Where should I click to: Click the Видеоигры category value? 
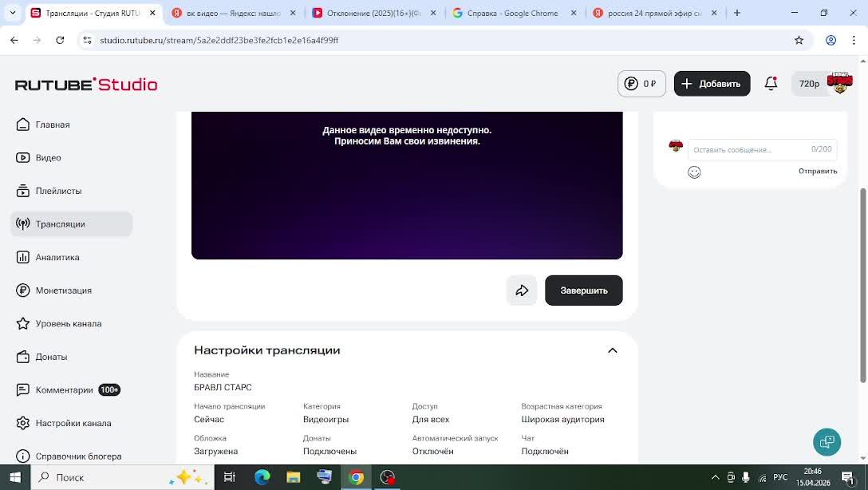coord(325,419)
